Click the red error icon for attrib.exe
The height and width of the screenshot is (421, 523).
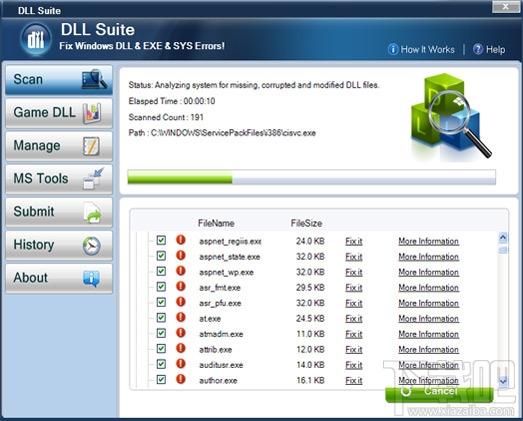pyautogui.click(x=181, y=348)
